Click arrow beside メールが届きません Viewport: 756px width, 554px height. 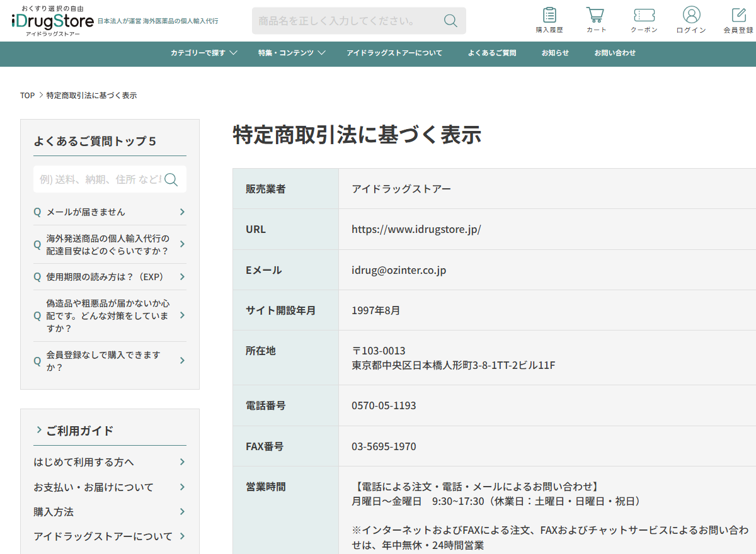[x=182, y=212]
